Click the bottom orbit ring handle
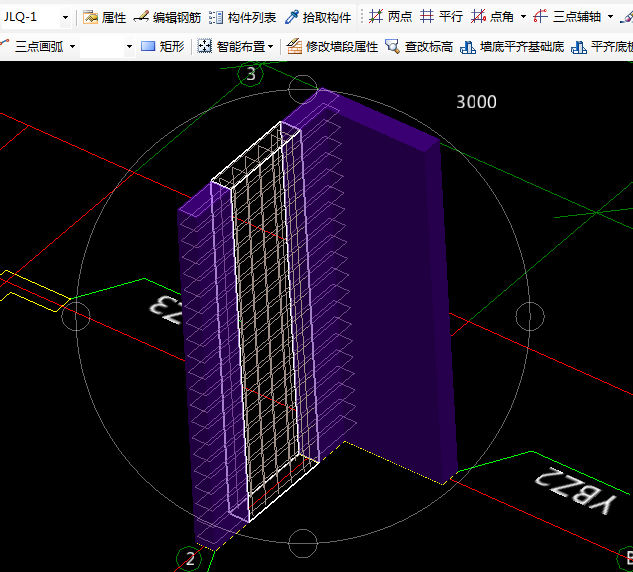The width and height of the screenshot is (633, 572). pos(303,543)
